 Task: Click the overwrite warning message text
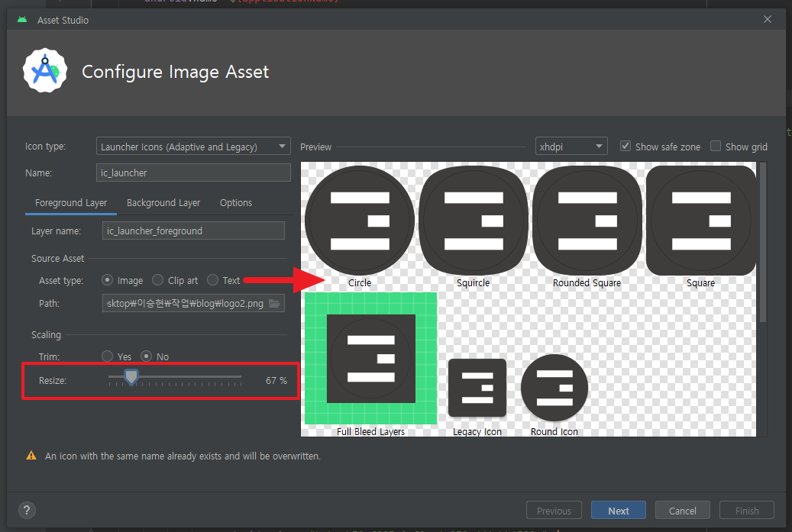183,456
